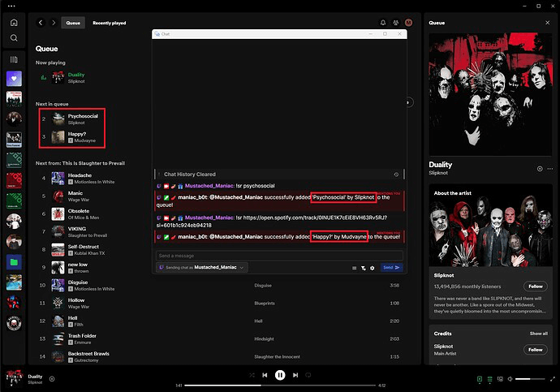
Task: Open Your Library icon
Action: (x=14, y=59)
